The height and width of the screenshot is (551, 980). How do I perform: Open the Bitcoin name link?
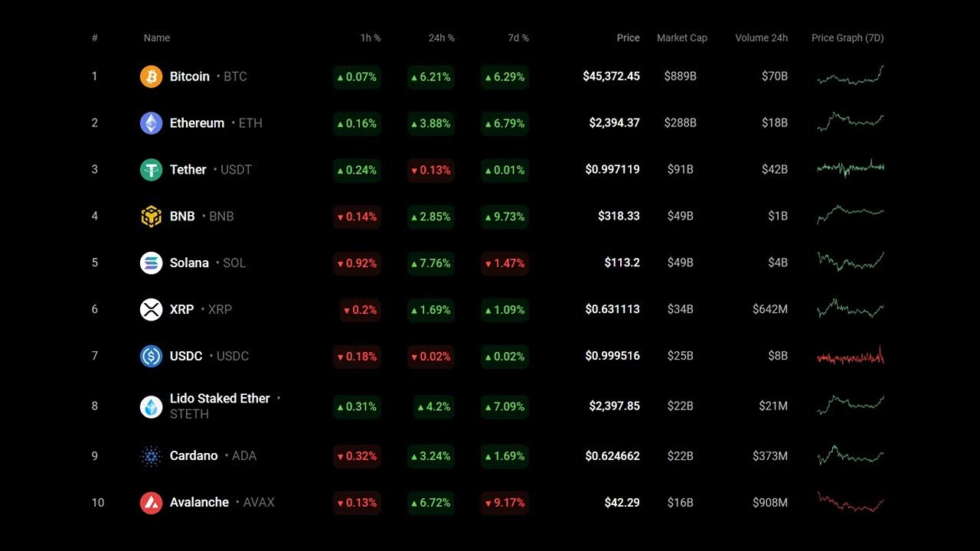pos(189,77)
